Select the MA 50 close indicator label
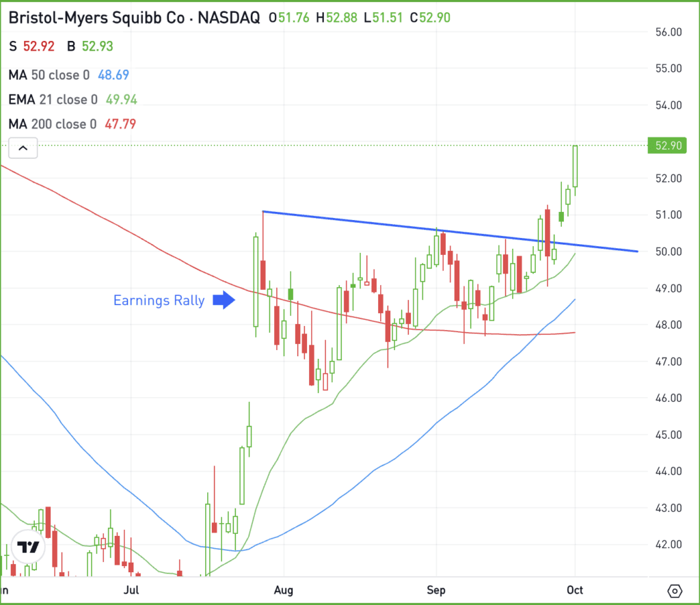This screenshot has height=605, width=700. click(49, 75)
